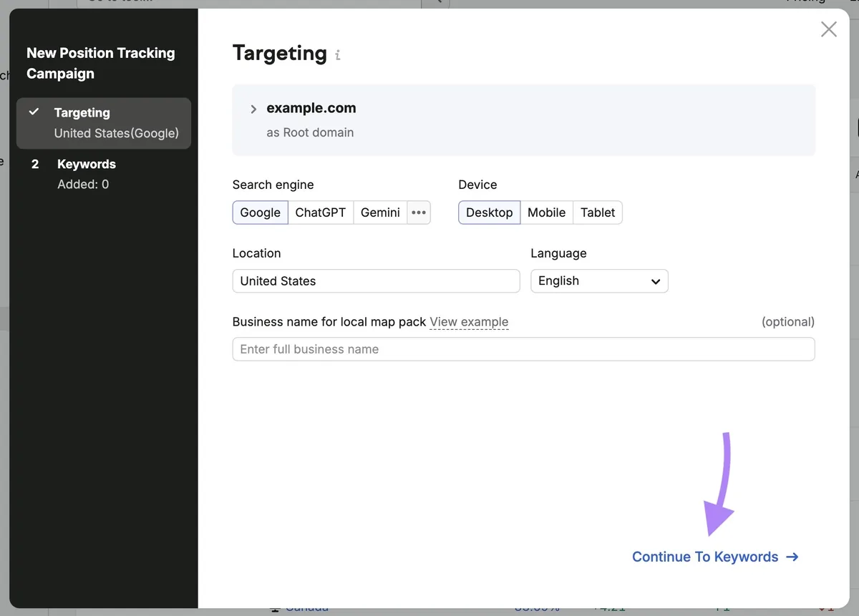Close the campaign dialog with X icon

tap(828, 29)
